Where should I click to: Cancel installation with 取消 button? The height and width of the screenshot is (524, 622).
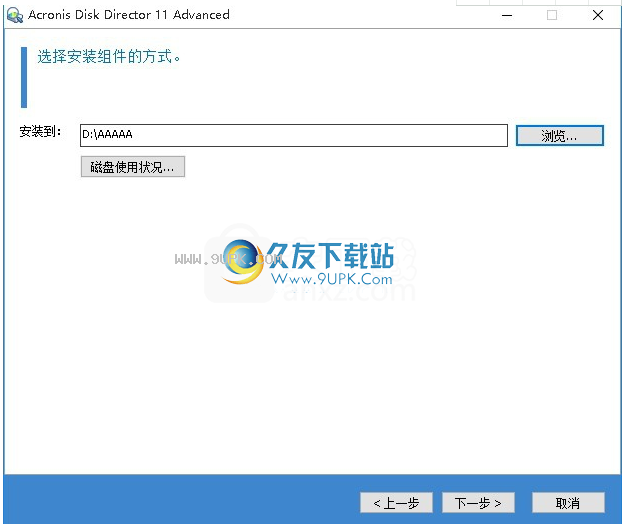(x=568, y=503)
